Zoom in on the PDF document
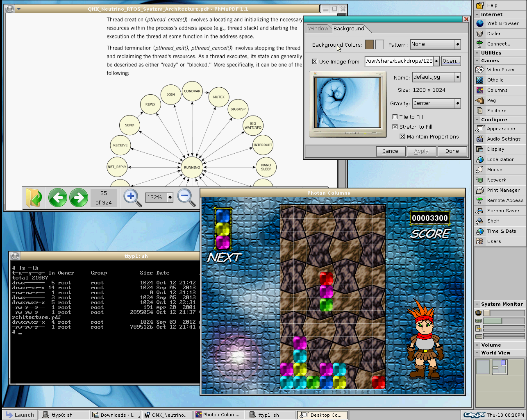This screenshot has height=420, width=527. coord(132,198)
